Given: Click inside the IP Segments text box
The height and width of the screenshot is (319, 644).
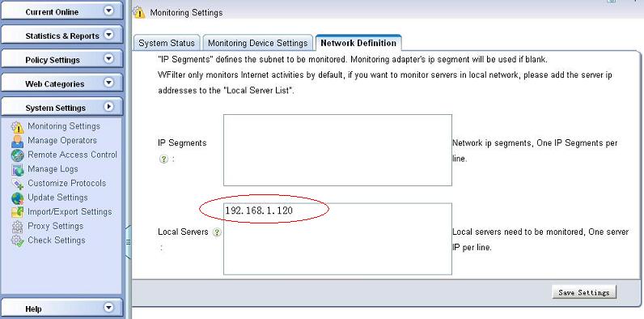Looking at the screenshot, I should click(x=337, y=150).
